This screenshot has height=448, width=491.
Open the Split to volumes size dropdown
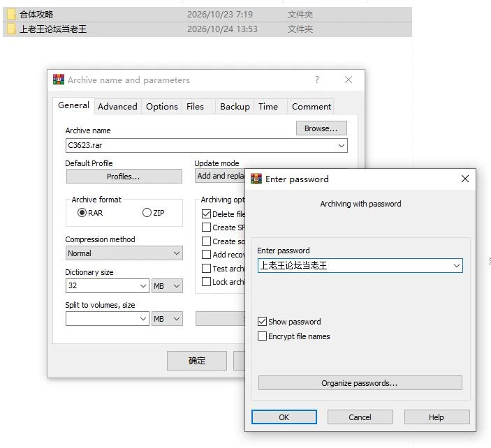tap(143, 319)
